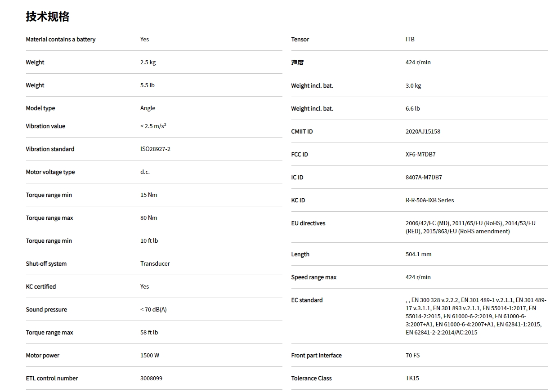Click the FCC ID value XF6-M7DB7
Screen dimensions: 559x392
coord(420,154)
